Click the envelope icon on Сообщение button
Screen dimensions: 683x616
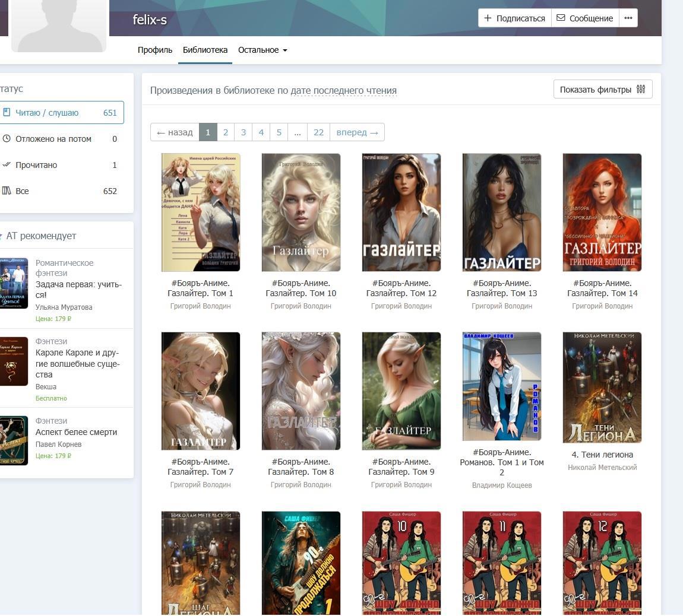tap(561, 18)
